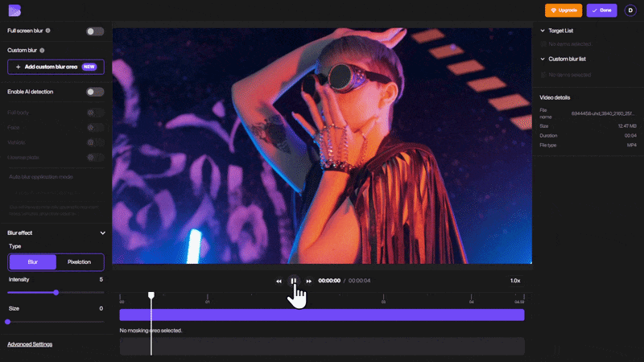Adjust the Size slider handle

[x=8, y=322]
